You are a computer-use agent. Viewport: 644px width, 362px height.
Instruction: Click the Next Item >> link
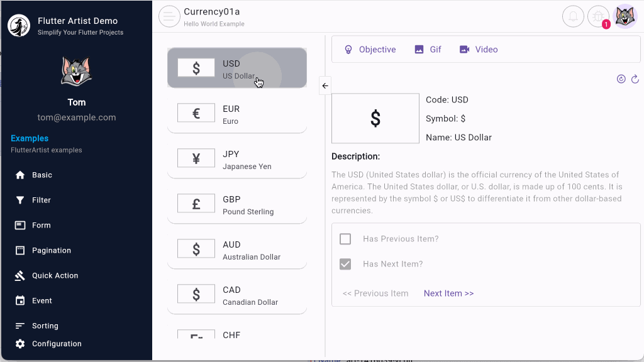pyautogui.click(x=448, y=293)
